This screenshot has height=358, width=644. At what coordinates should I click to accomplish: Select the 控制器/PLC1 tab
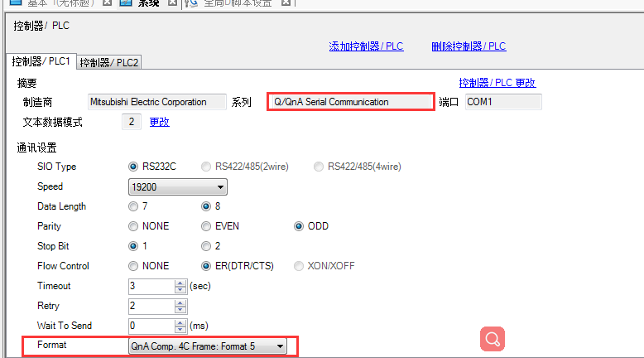[41, 61]
